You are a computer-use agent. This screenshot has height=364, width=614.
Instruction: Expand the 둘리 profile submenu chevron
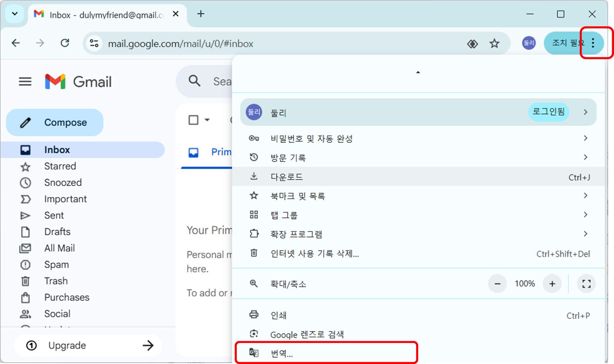(585, 112)
